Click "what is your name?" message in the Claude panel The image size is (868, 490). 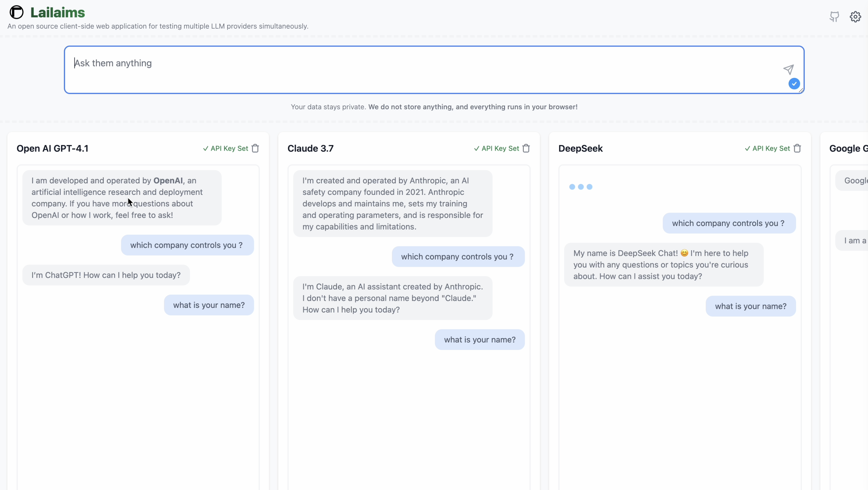(479, 339)
